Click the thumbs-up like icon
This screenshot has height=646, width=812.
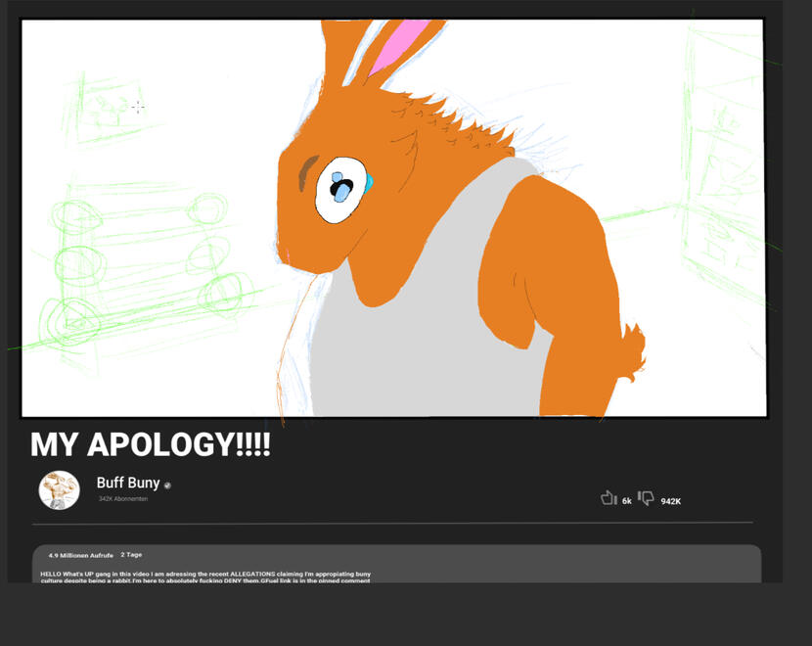pos(608,498)
